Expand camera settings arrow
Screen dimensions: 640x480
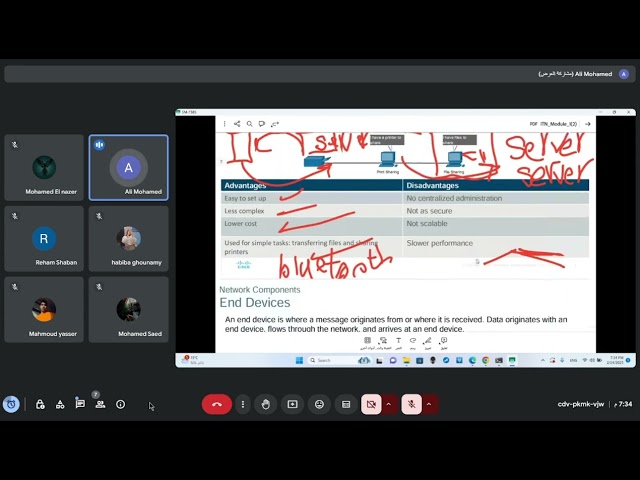pyautogui.click(x=389, y=404)
